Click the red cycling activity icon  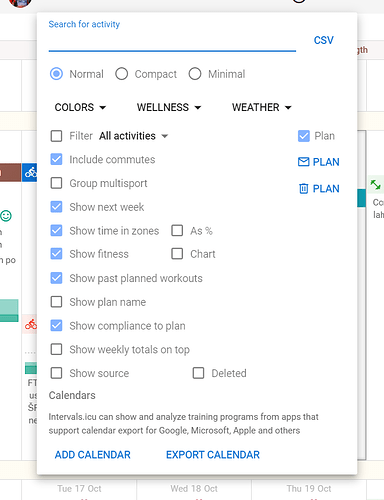pos(31,324)
